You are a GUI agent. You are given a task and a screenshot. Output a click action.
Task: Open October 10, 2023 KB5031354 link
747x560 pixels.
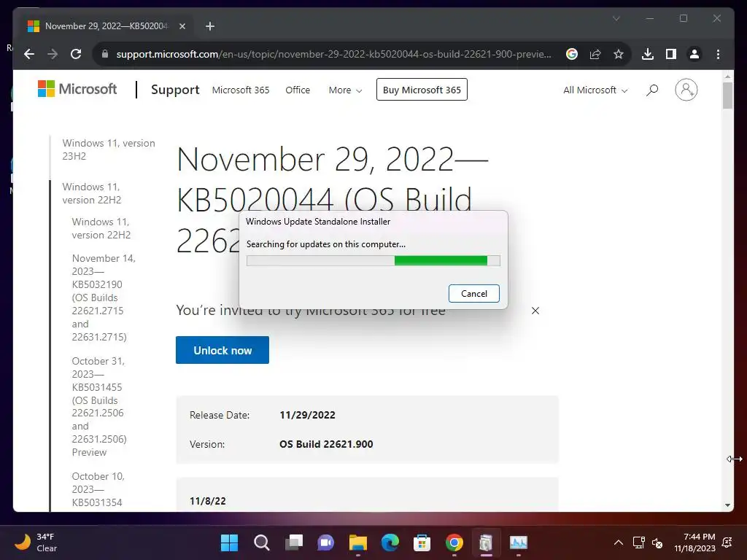coord(98,489)
